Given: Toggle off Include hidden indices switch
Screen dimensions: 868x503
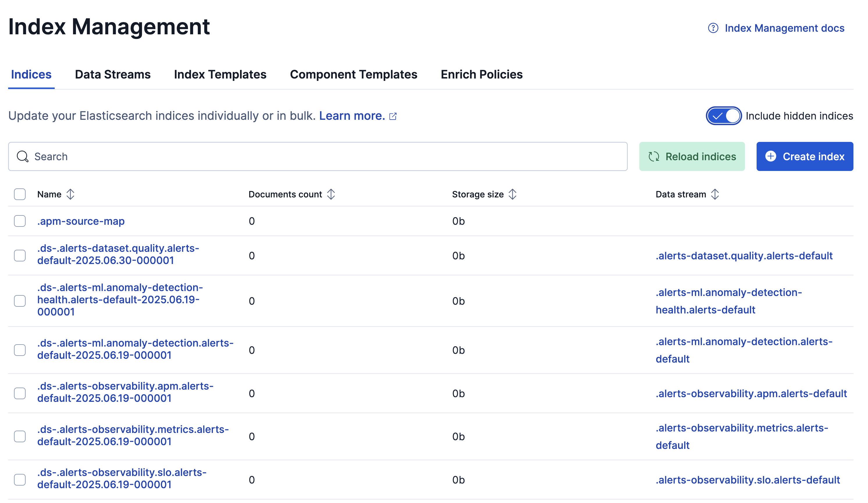Looking at the screenshot, I should [724, 116].
